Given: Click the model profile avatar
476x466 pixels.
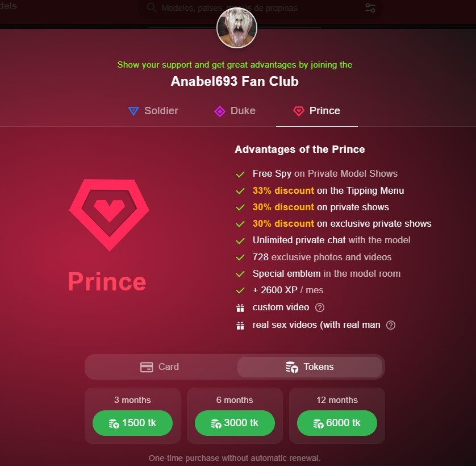Looking at the screenshot, I should [x=237, y=28].
